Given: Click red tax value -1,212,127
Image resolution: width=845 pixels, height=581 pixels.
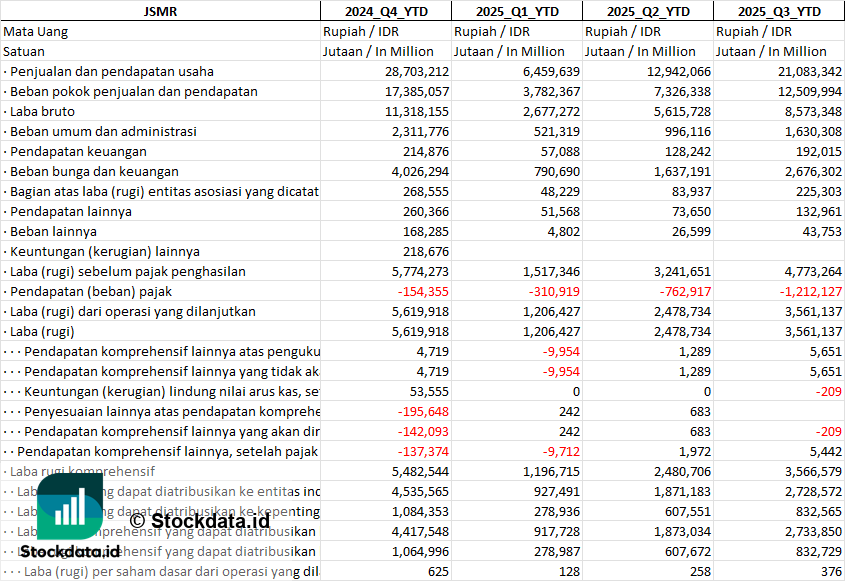Looking at the screenshot, I should click(811, 292).
